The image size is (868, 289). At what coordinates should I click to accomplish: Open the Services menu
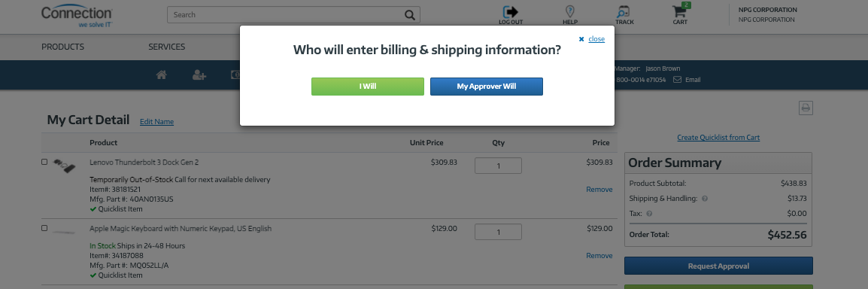pyautogui.click(x=167, y=47)
